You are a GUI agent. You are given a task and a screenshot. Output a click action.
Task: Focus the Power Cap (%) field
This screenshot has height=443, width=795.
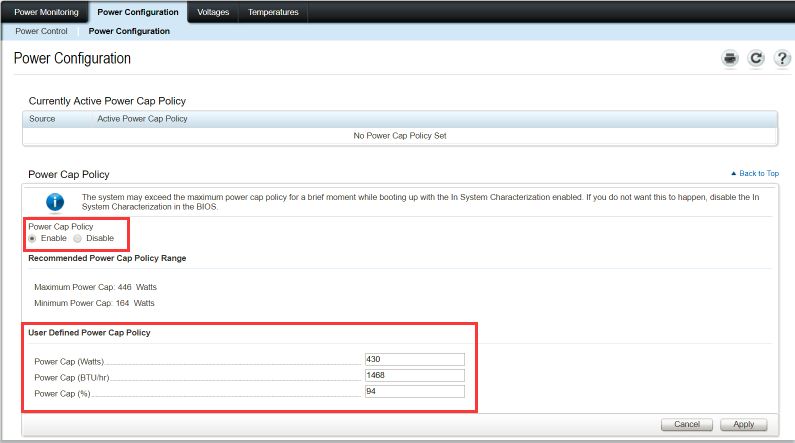[414, 391]
